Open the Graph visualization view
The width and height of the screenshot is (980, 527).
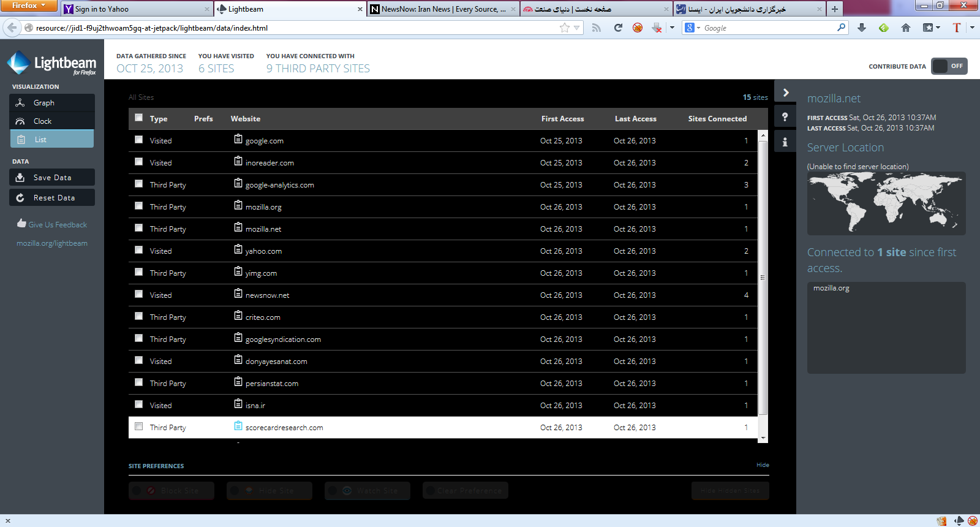52,103
